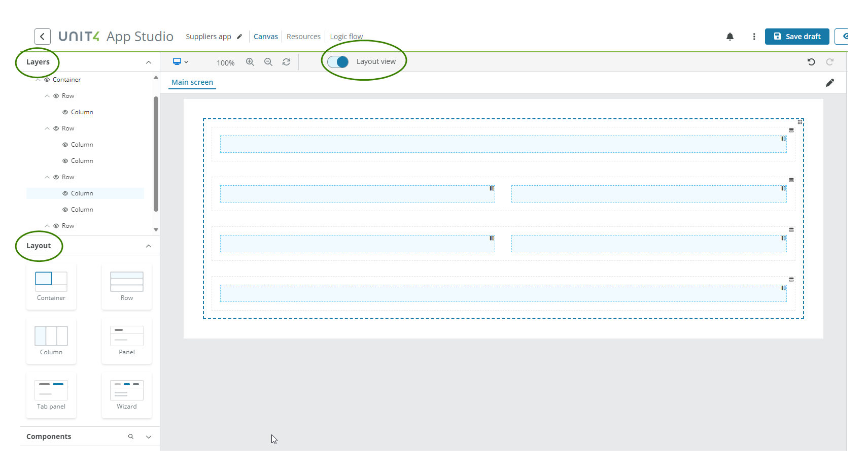Navigate back with the left arrow button
Screen dimensions: 868x471
43,36
